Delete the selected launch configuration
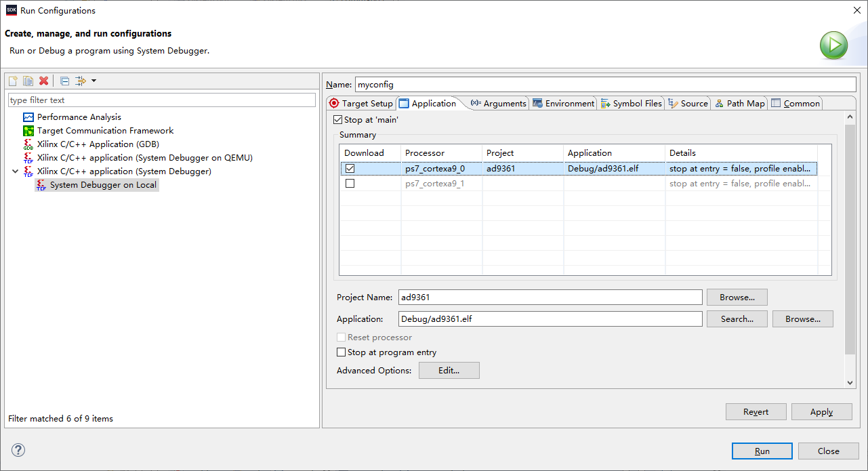 tap(44, 81)
